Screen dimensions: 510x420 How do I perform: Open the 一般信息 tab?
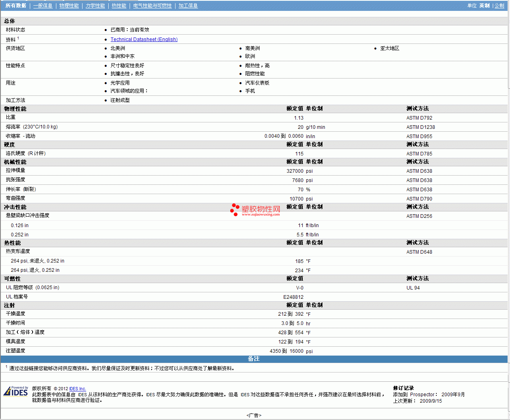(x=43, y=6)
